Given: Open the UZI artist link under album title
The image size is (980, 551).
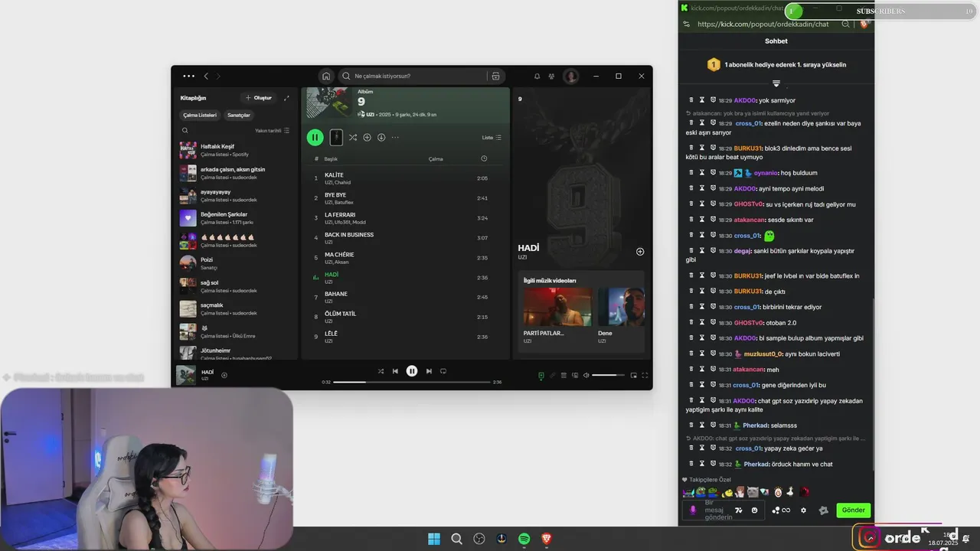Looking at the screenshot, I should [370, 115].
